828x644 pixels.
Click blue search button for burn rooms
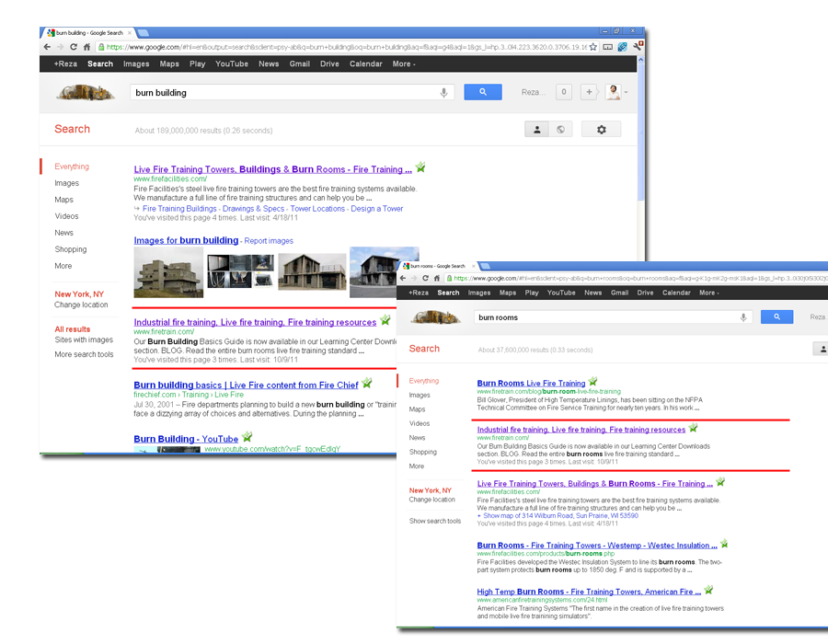click(x=776, y=316)
